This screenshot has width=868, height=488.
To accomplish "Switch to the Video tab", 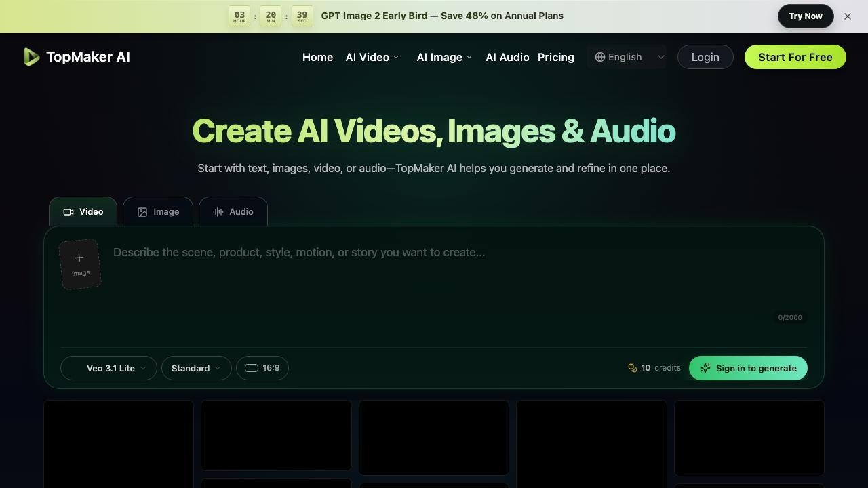I will [x=83, y=211].
